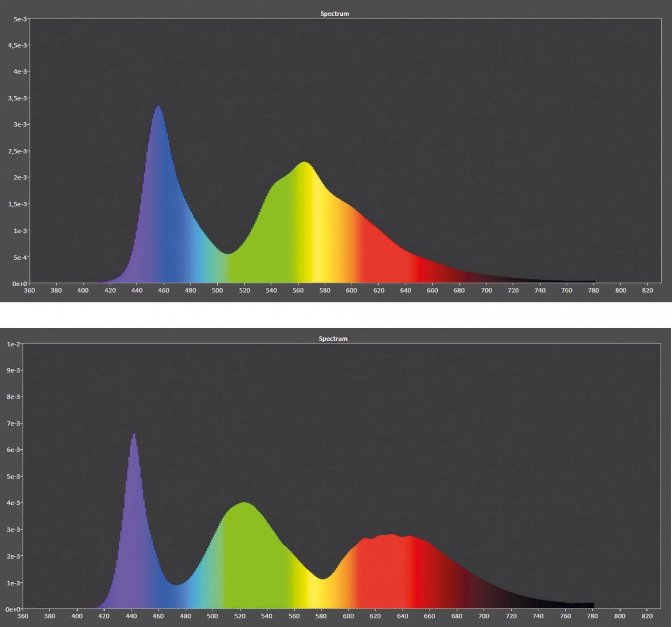Click the 560 x-axis label on upper chart
The height and width of the screenshot is (627, 672).
[x=298, y=290]
